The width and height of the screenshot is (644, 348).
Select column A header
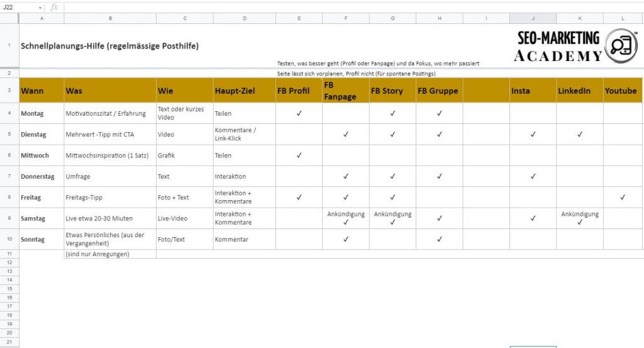[42, 18]
